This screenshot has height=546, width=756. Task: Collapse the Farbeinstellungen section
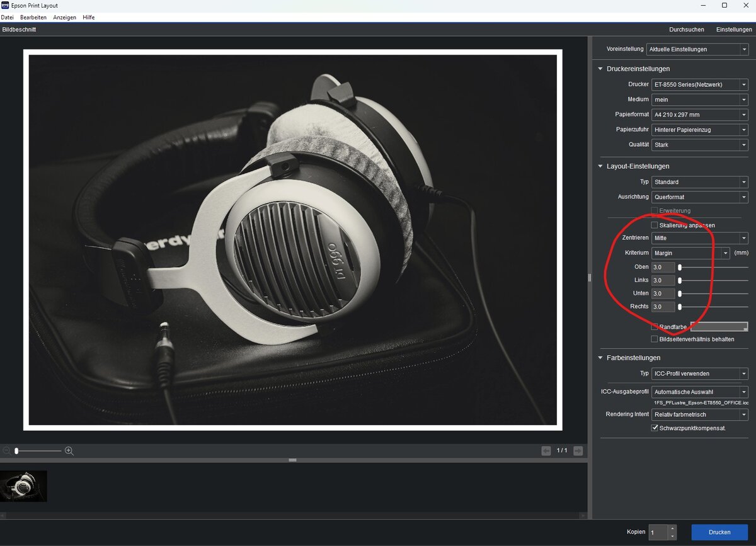tap(600, 358)
